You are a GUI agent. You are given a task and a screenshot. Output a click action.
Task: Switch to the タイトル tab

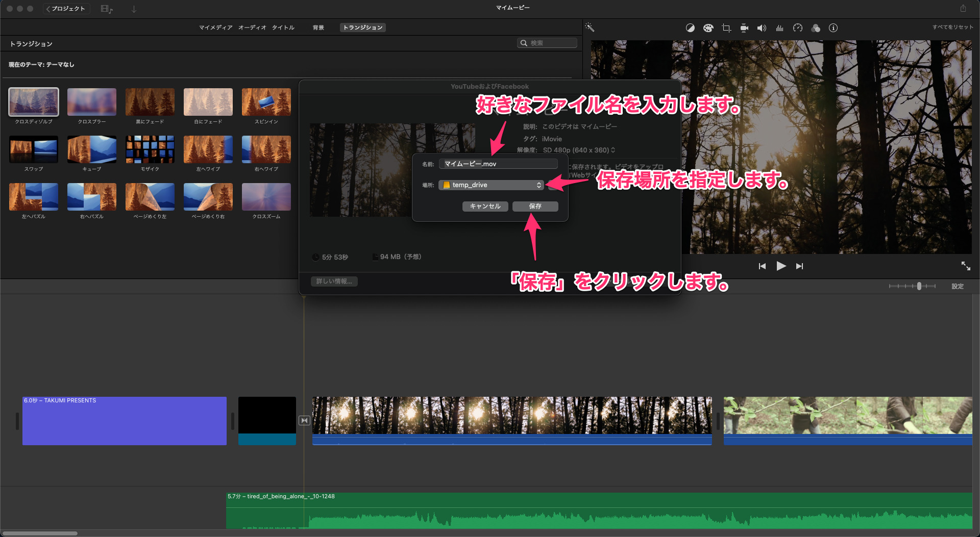283,28
